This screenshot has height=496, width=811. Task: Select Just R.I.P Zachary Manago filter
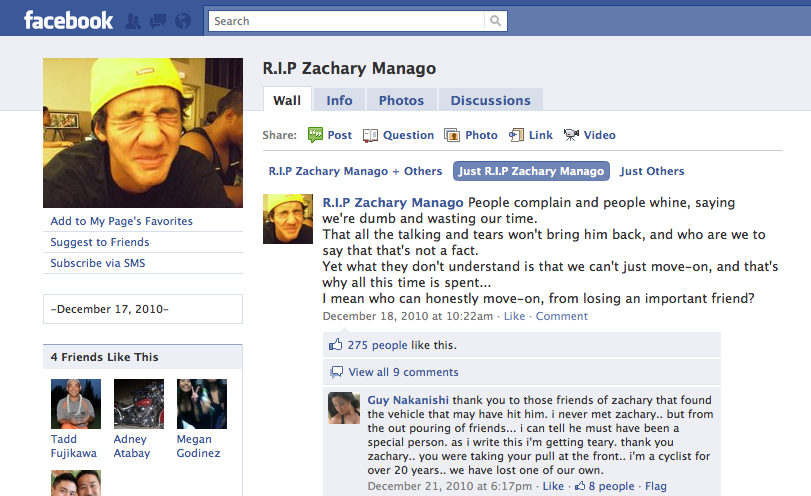pos(531,171)
